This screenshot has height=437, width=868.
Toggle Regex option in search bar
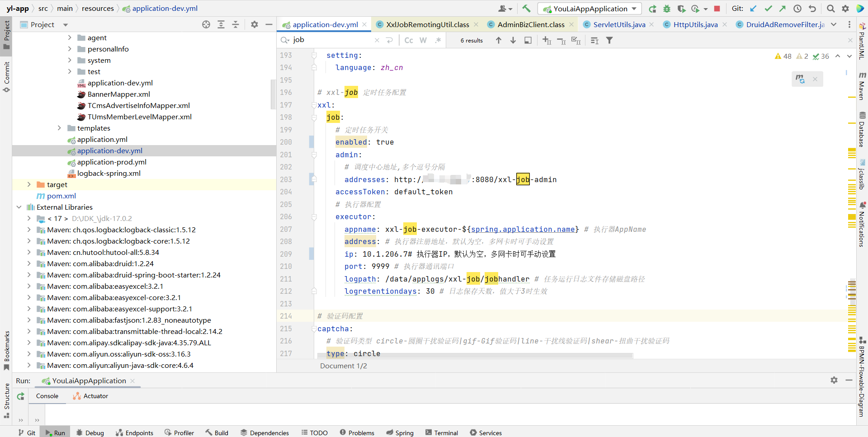[438, 40]
